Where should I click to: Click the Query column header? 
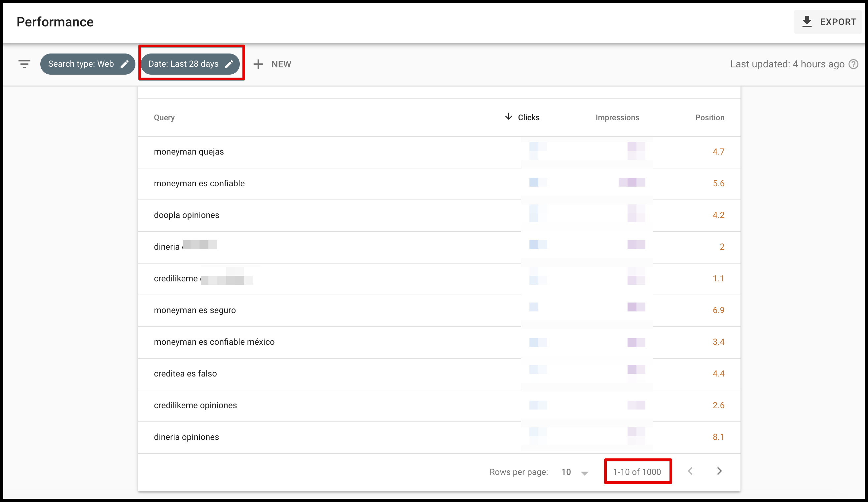[164, 118]
